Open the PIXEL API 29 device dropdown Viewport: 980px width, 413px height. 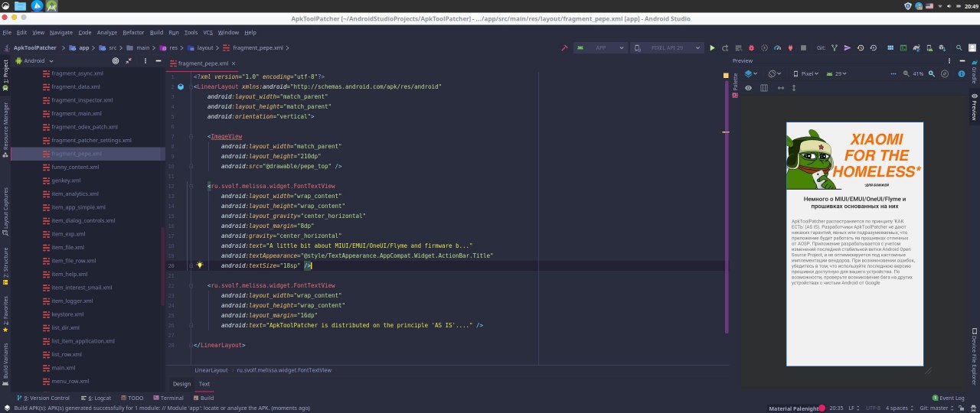[x=667, y=47]
